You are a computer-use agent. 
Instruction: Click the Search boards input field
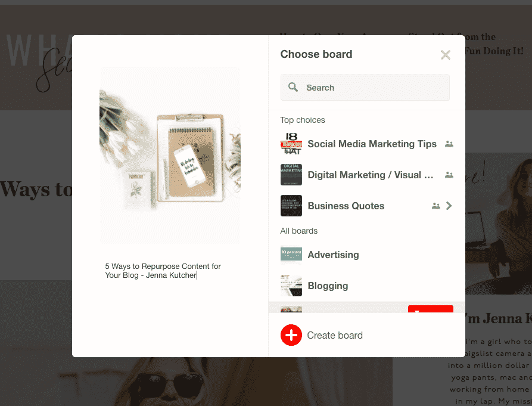pyautogui.click(x=365, y=88)
